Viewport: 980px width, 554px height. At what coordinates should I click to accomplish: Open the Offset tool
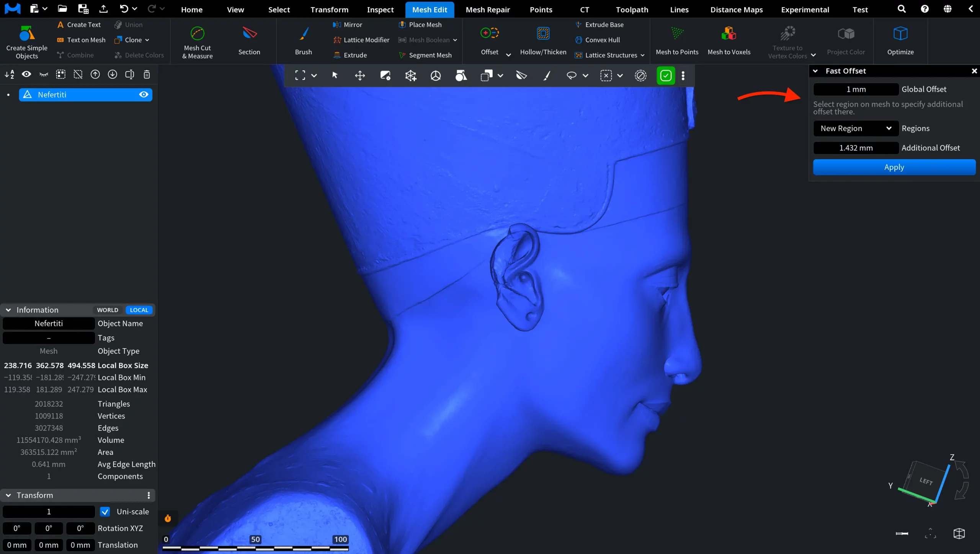coord(490,41)
